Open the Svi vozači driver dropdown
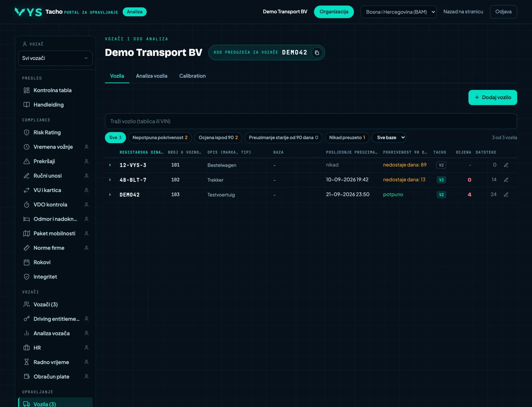Image resolution: width=532 pixels, height=407 pixels. [x=55, y=58]
